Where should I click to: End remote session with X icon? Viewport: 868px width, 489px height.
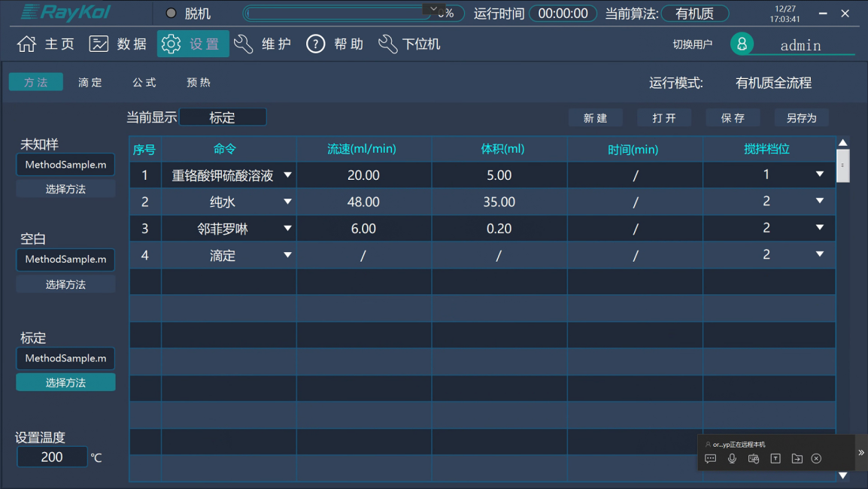point(817,458)
